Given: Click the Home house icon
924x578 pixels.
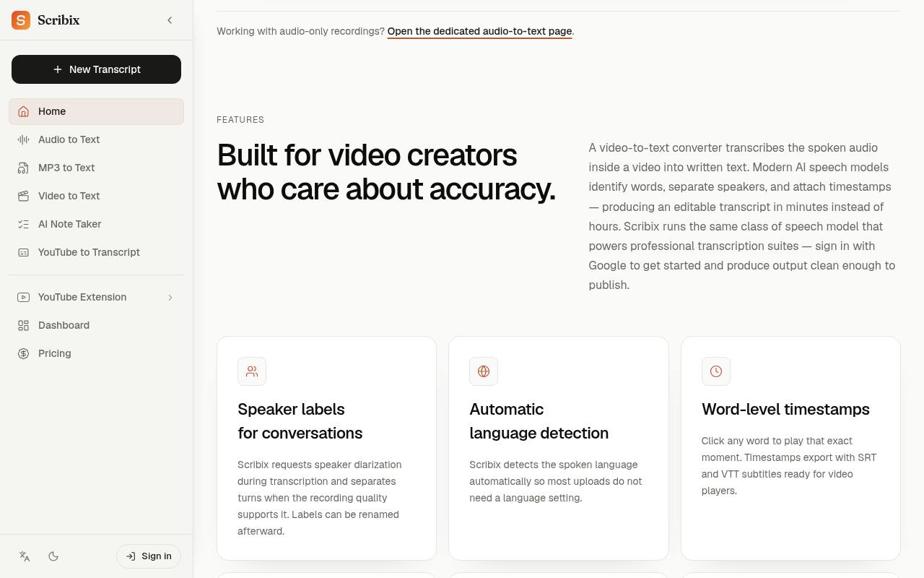Looking at the screenshot, I should 24,111.
